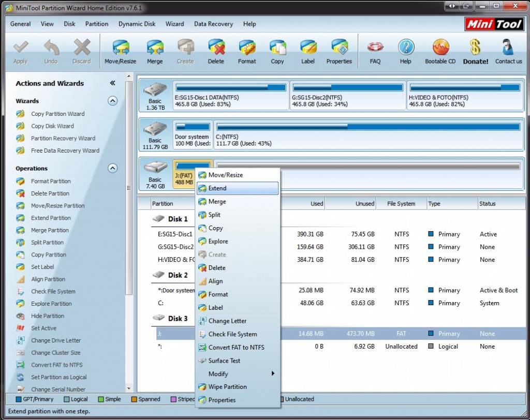This screenshot has width=530, height=420.
Task: Launch Bootable CD tool
Action: pos(440,51)
